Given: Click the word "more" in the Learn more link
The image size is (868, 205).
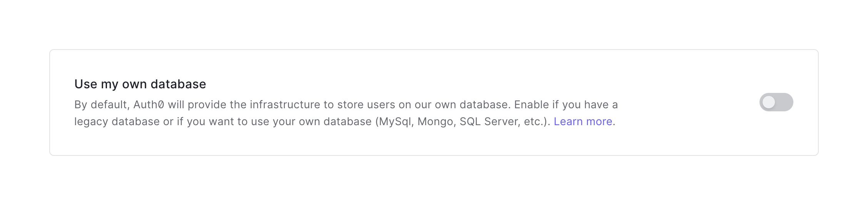Looking at the screenshot, I should pos(599,122).
